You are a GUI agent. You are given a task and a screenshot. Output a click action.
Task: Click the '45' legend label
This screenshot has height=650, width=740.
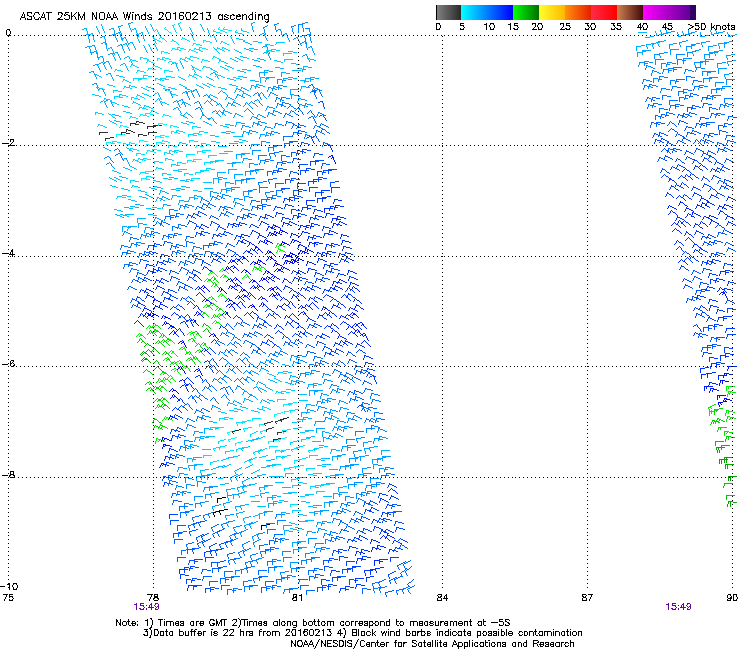click(x=667, y=26)
